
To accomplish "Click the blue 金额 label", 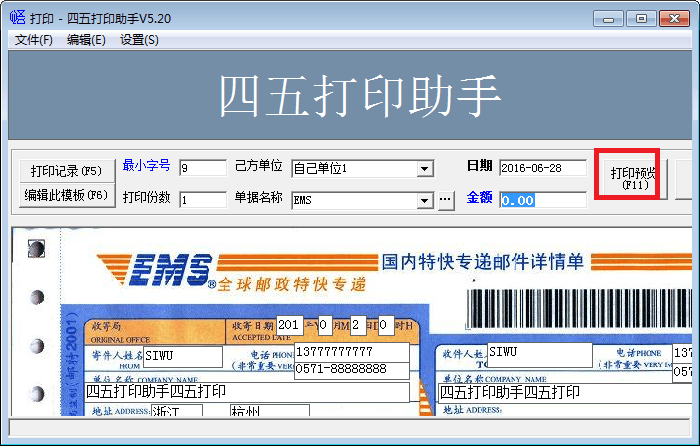I will click(479, 197).
